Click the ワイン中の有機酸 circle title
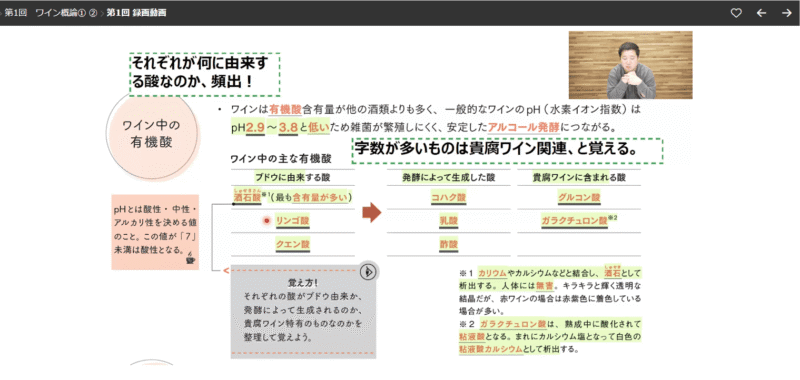The image size is (800, 380). click(x=152, y=134)
